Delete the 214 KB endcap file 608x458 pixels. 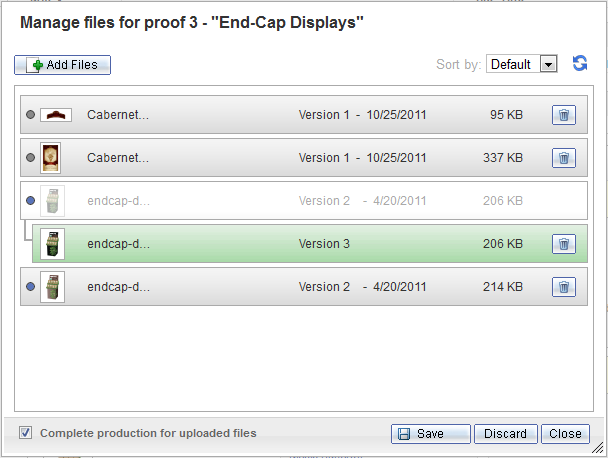click(x=563, y=287)
